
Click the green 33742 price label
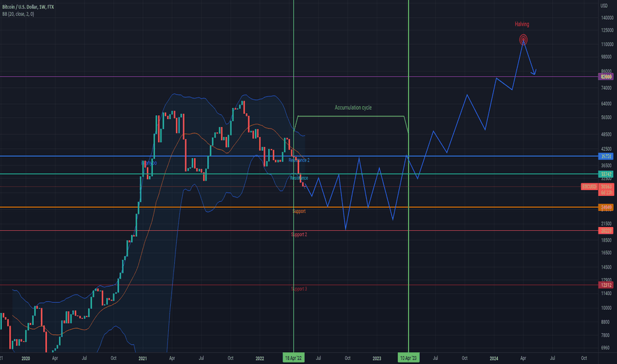(606, 174)
